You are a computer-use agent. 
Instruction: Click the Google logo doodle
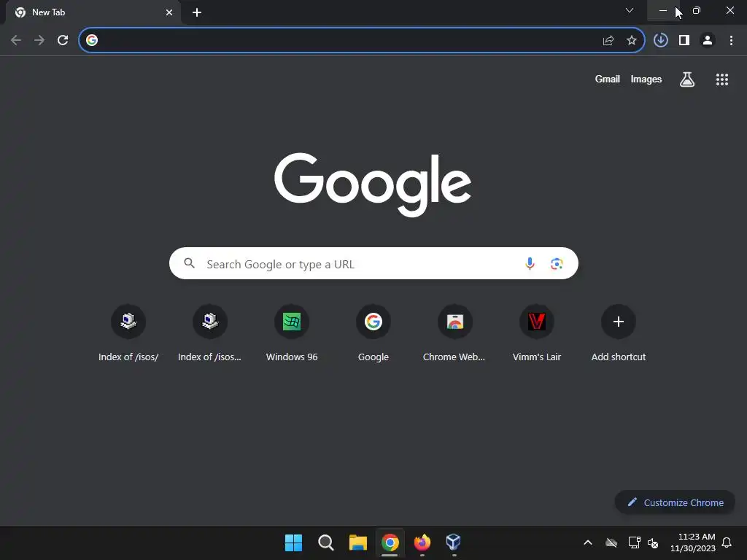tap(373, 184)
